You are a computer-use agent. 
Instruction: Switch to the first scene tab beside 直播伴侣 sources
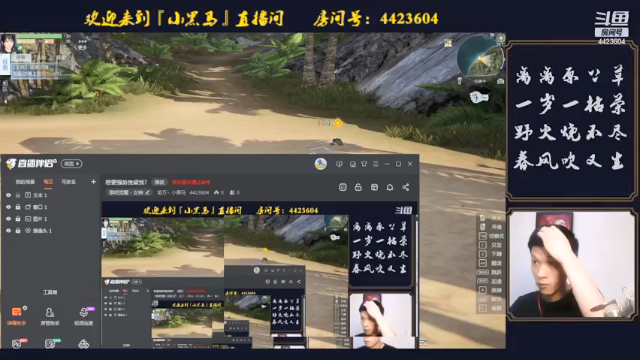[25, 182]
